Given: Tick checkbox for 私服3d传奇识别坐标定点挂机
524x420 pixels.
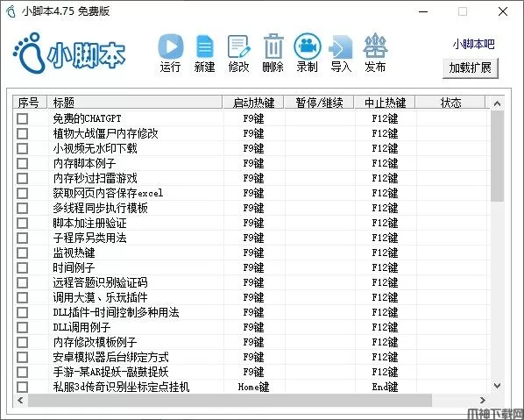Looking at the screenshot, I should (23, 388).
